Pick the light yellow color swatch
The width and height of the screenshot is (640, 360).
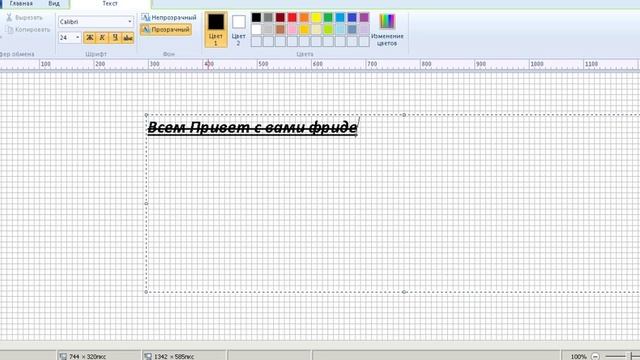coord(316,29)
